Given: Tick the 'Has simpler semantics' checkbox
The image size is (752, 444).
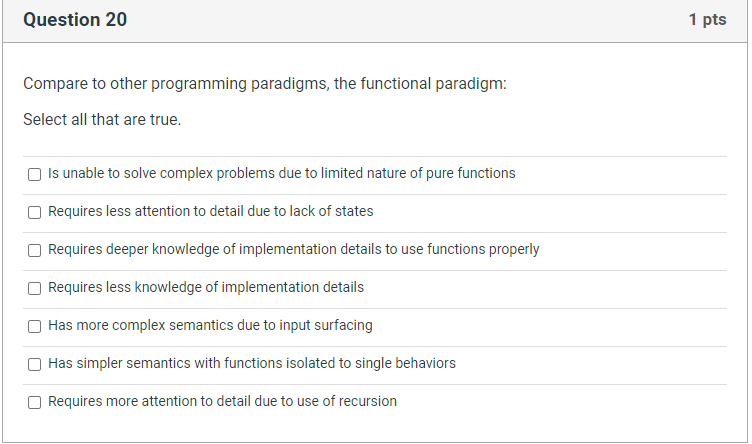Looking at the screenshot, I should click(x=34, y=364).
